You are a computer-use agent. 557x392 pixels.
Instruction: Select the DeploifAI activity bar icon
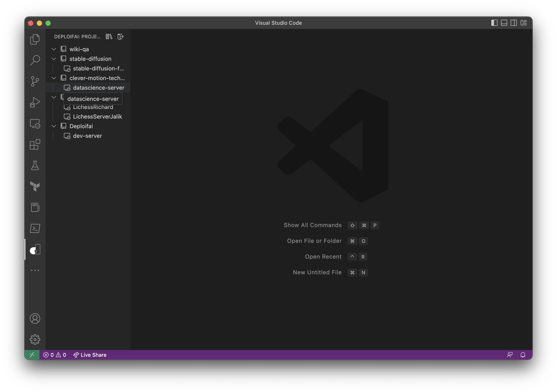35,249
